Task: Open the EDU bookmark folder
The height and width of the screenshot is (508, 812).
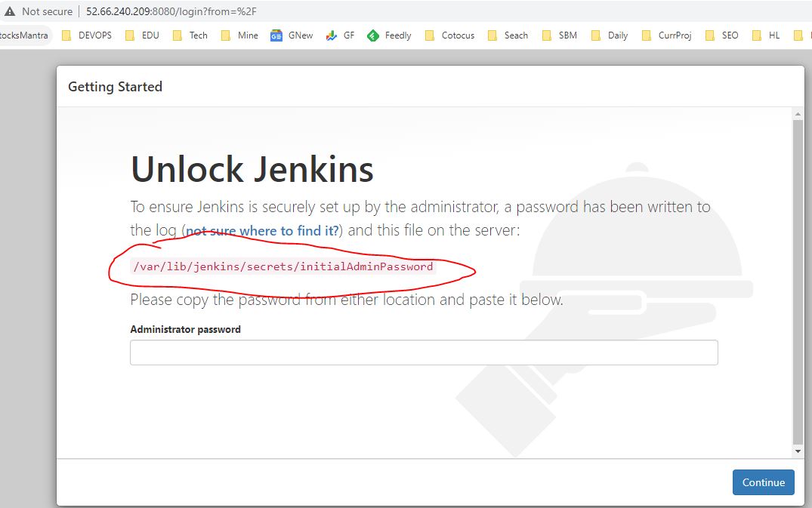Action: 142,35
